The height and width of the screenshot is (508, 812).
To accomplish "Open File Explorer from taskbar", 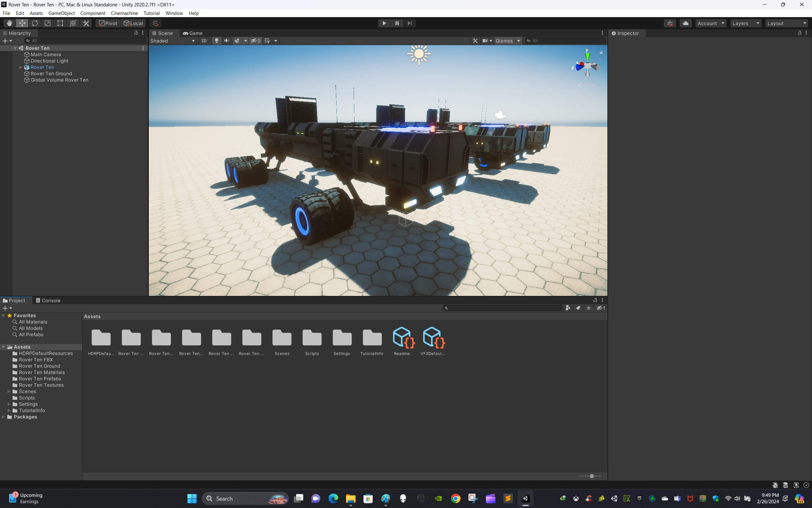I will 350,498.
